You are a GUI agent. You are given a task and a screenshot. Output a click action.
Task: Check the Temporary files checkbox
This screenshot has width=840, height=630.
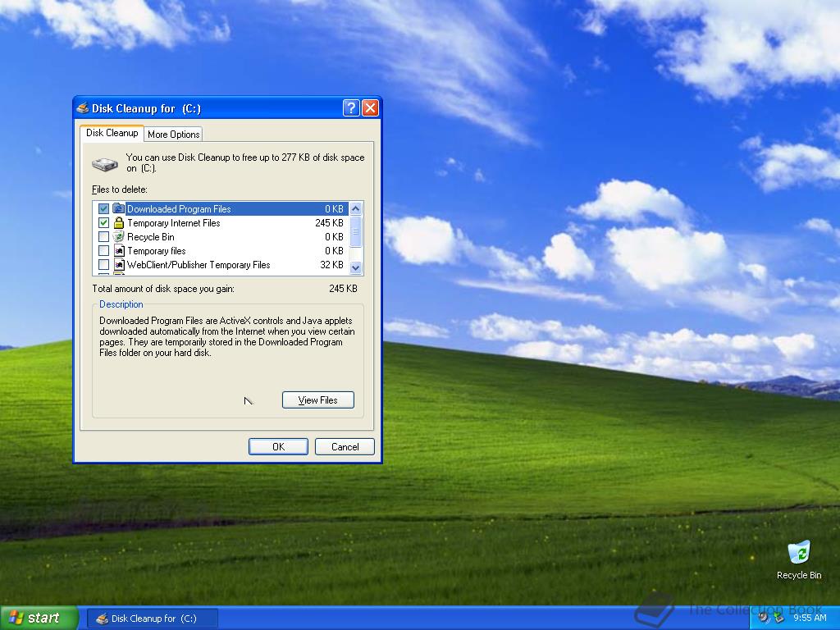103,251
